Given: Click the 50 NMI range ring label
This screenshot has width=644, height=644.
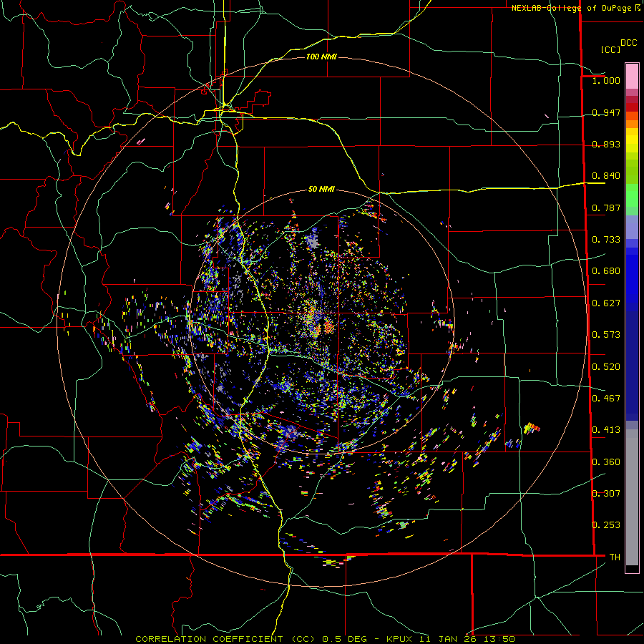Looking at the screenshot, I should point(321,190).
